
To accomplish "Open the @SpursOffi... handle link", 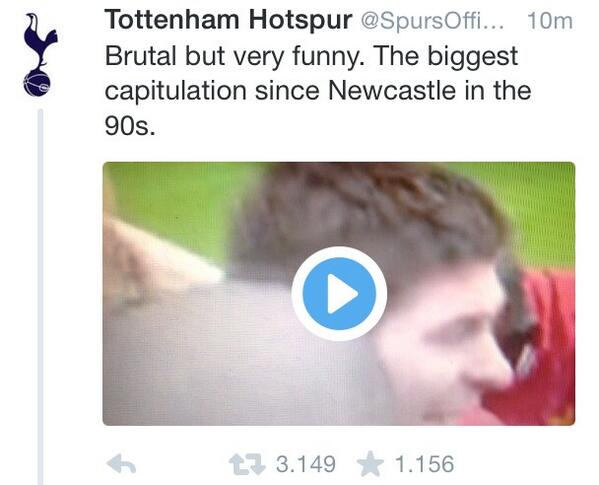I will pyautogui.click(x=432, y=21).
